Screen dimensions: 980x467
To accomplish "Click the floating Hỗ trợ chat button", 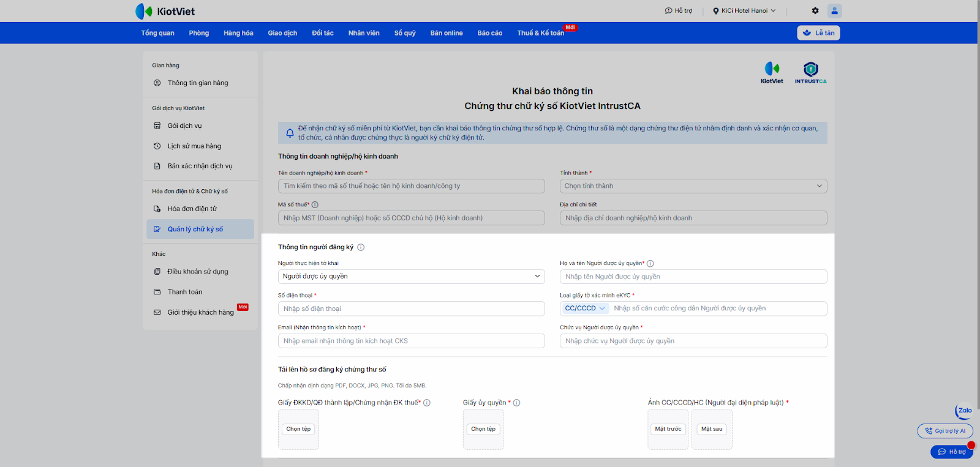I will 951,452.
